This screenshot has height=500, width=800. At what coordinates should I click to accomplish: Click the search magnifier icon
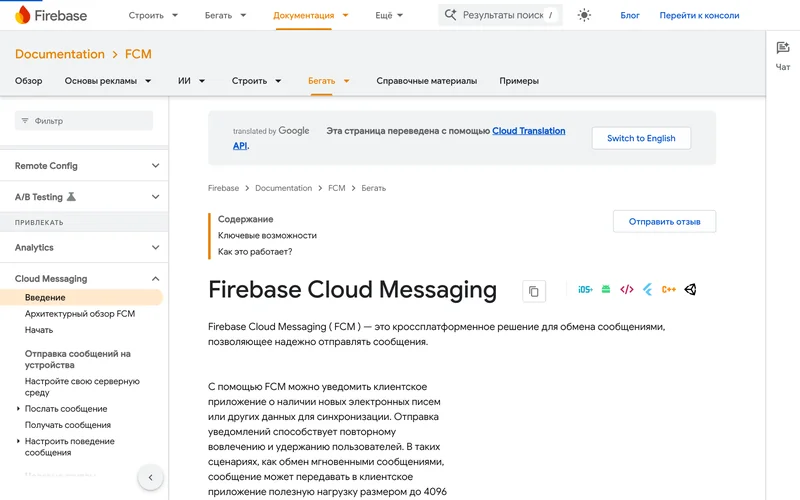coord(450,15)
